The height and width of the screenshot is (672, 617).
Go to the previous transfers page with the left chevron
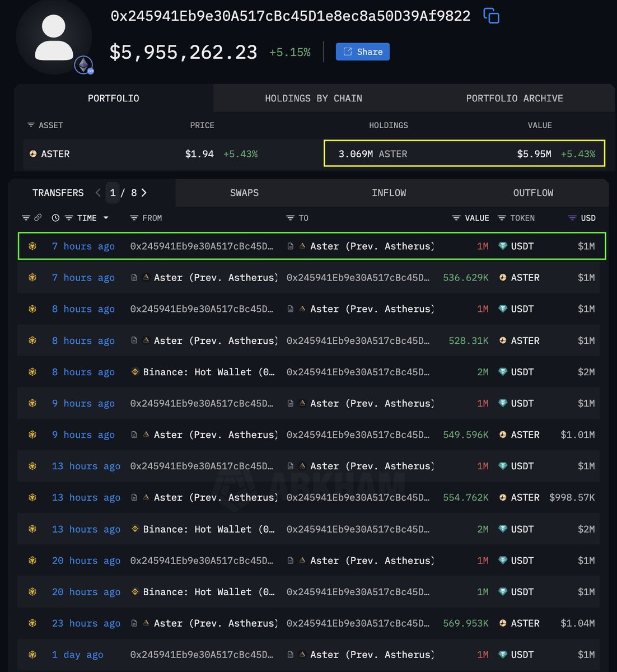tap(98, 193)
